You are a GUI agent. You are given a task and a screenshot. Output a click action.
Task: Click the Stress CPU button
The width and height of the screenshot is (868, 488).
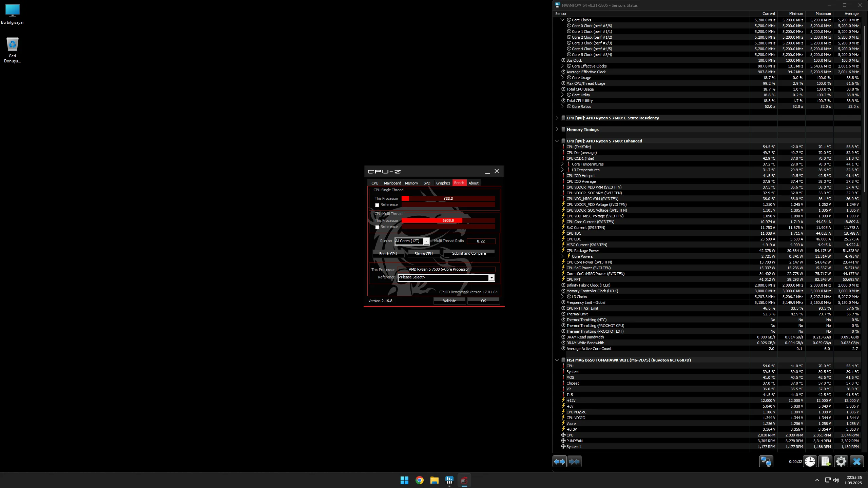click(423, 254)
